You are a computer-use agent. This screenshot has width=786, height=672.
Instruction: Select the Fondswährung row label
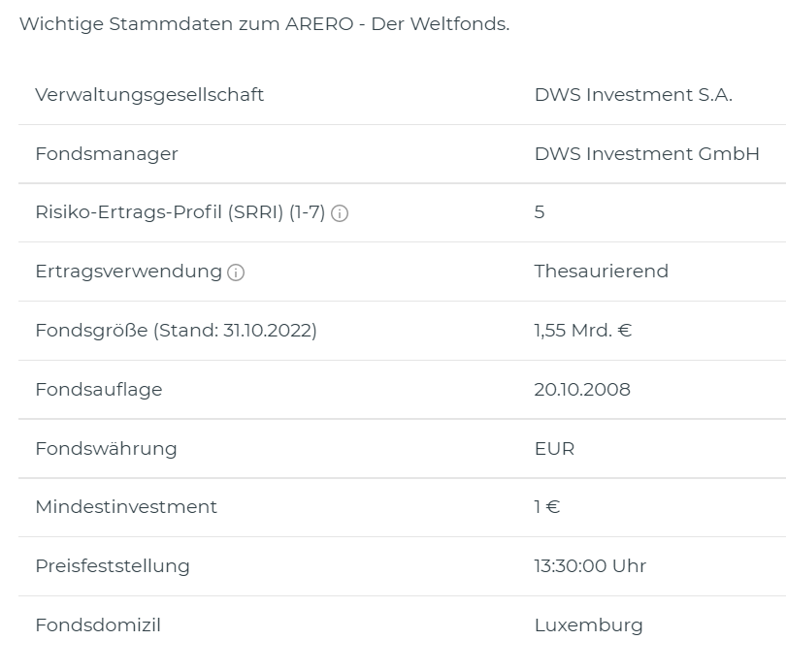coord(106,449)
